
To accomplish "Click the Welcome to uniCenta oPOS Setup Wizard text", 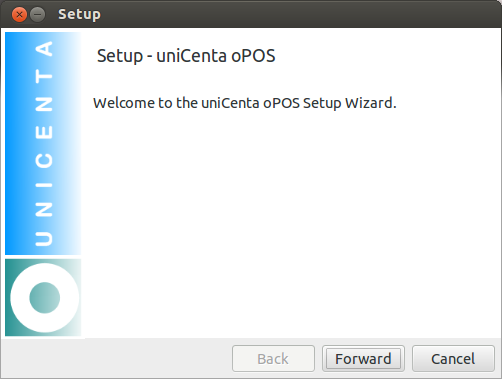I will [x=245, y=103].
